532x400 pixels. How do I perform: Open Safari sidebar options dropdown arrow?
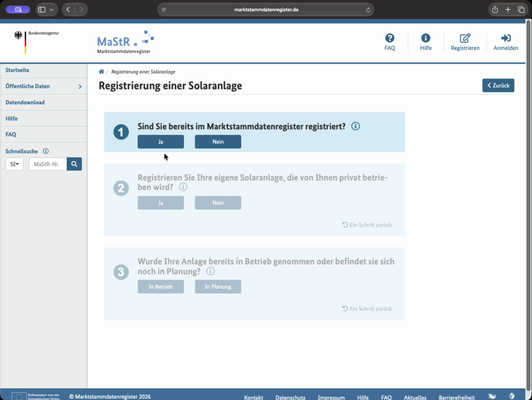(52, 9)
